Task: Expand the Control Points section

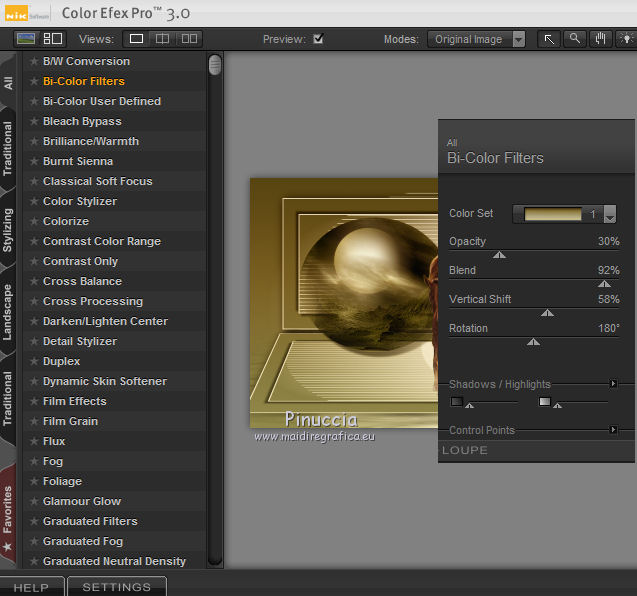Action: click(613, 430)
